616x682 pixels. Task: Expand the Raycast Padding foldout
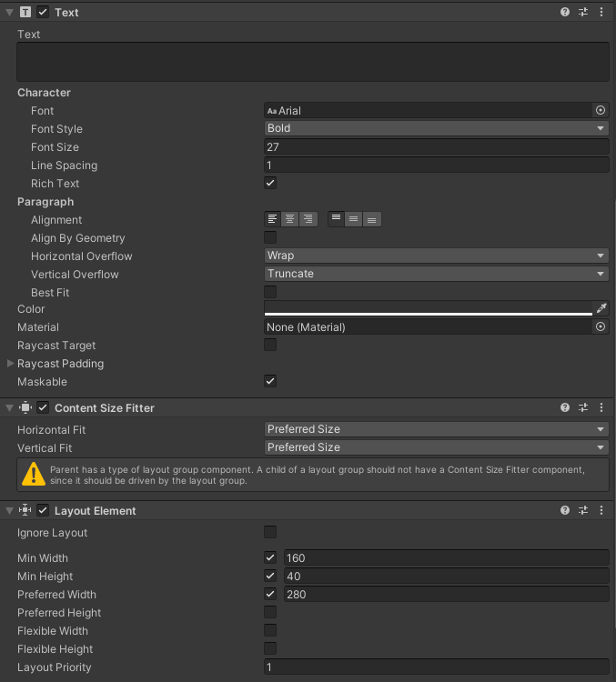pyautogui.click(x=10, y=363)
